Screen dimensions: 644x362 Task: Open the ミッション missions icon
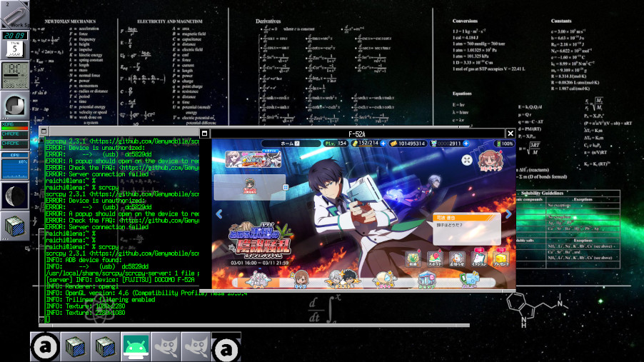[478, 258]
